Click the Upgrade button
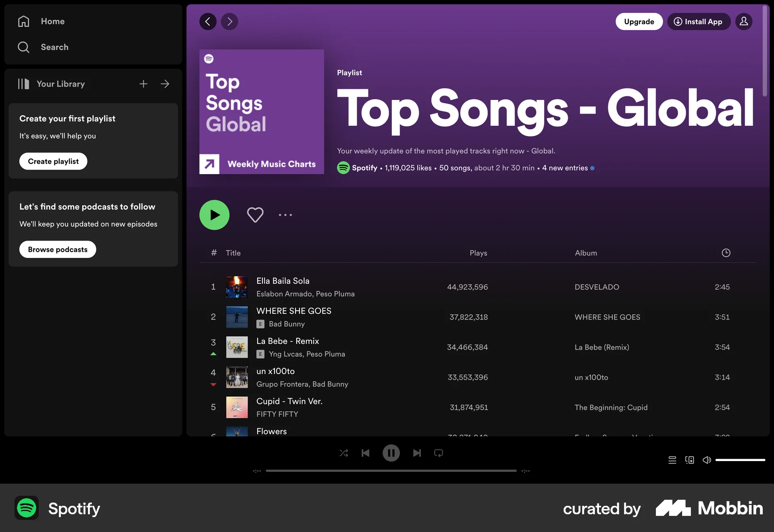Image resolution: width=774 pixels, height=532 pixels. 639,21
